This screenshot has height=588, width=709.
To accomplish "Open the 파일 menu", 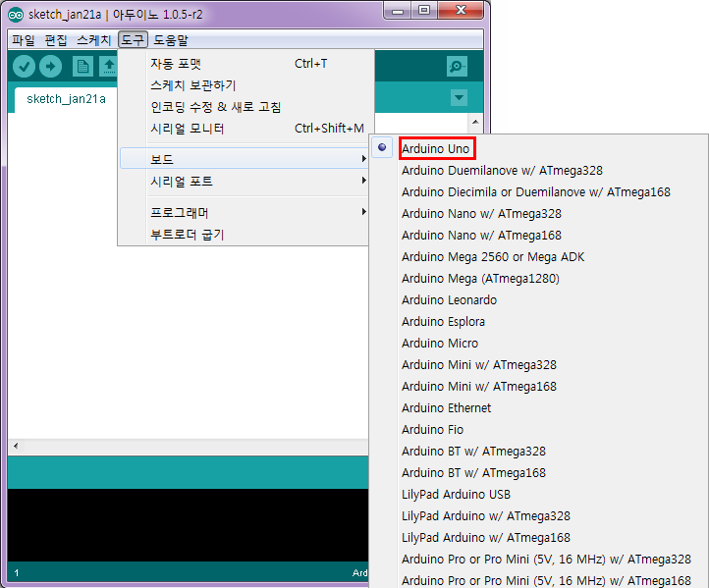I will coord(24,40).
